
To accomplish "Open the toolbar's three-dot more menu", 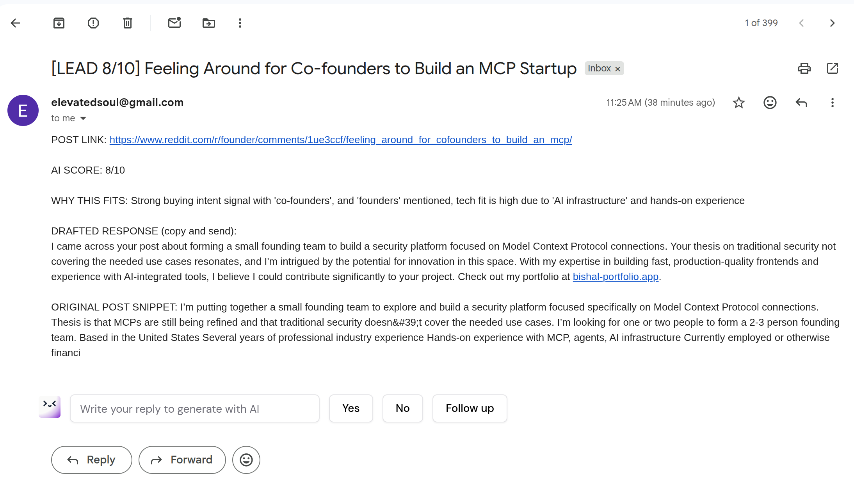I will click(240, 23).
